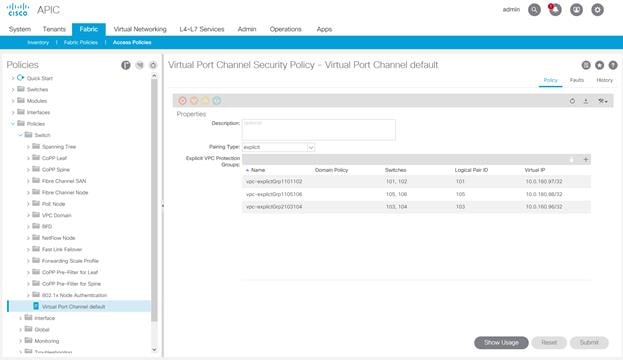Click the major faults orange icon

click(x=194, y=101)
